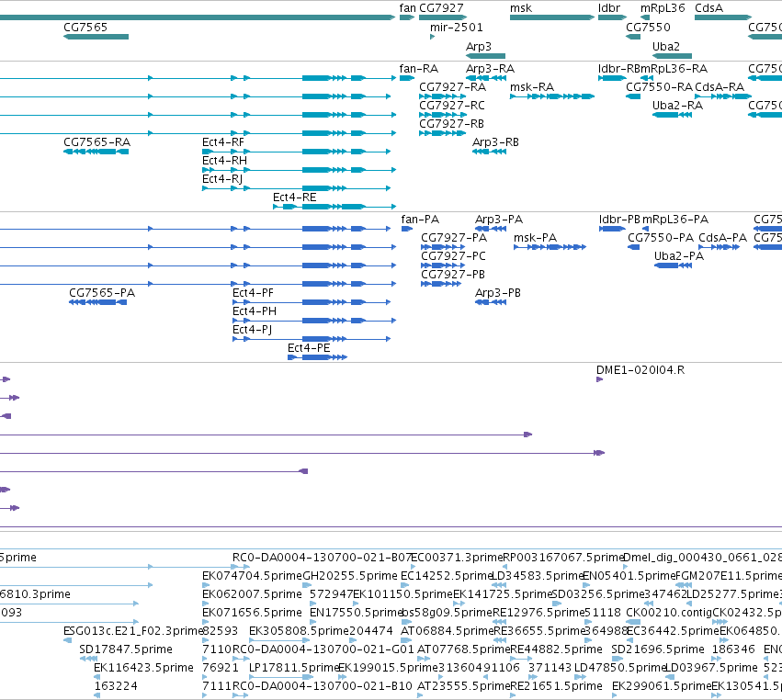Viewport: 782px width, 700px height.
Task: Select the CK00210.contig feature
Action: point(633,622)
